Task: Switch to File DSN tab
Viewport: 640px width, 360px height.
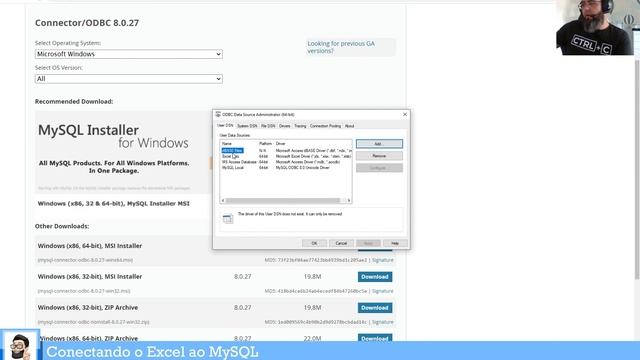Action: (x=268, y=126)
